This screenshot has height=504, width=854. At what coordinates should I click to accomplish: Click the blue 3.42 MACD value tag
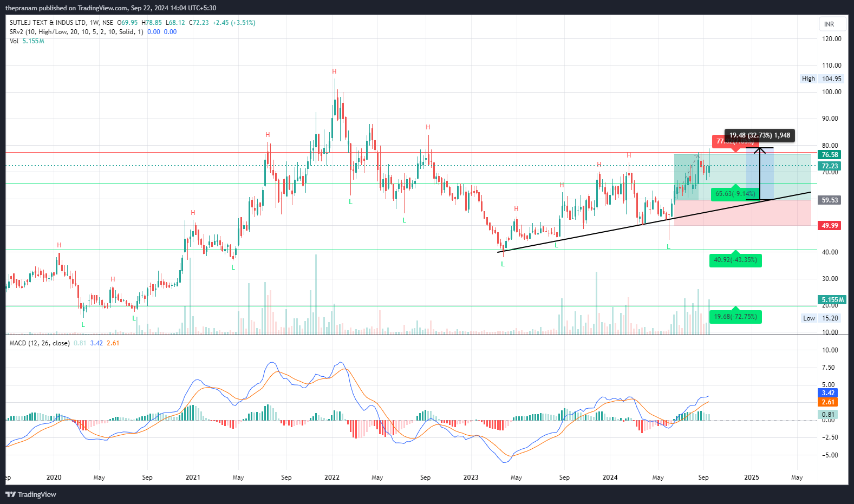pyautogui.click(x=827, y=393)
